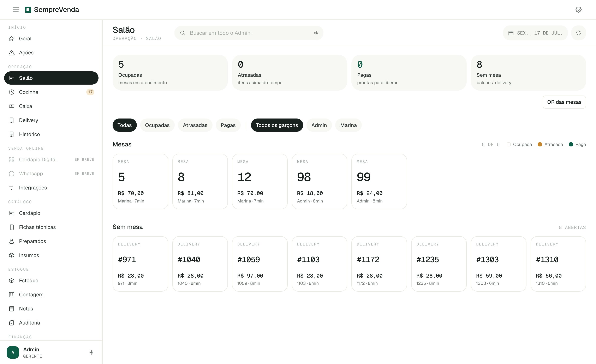Image resolution: width=596 pixels, height=364 pixels.
Task: Click the Fichas técnicas icon
Action: 12,227
